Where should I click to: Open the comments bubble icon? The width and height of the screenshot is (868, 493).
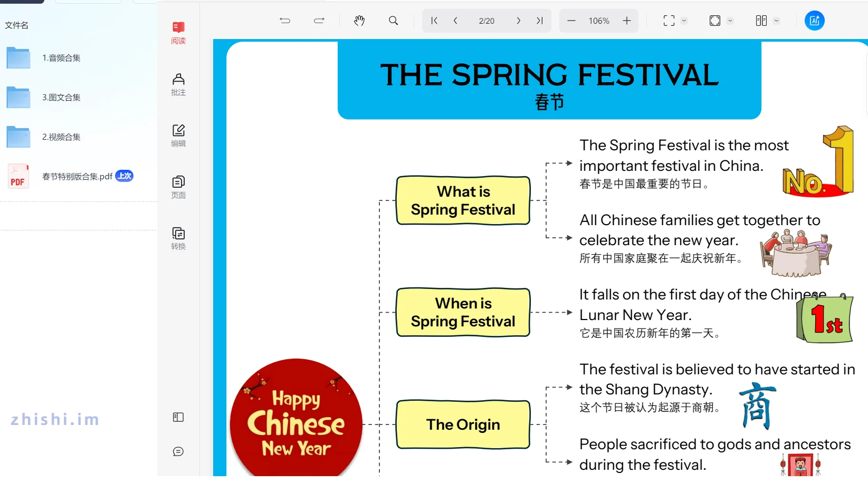[x=178, y=451]
